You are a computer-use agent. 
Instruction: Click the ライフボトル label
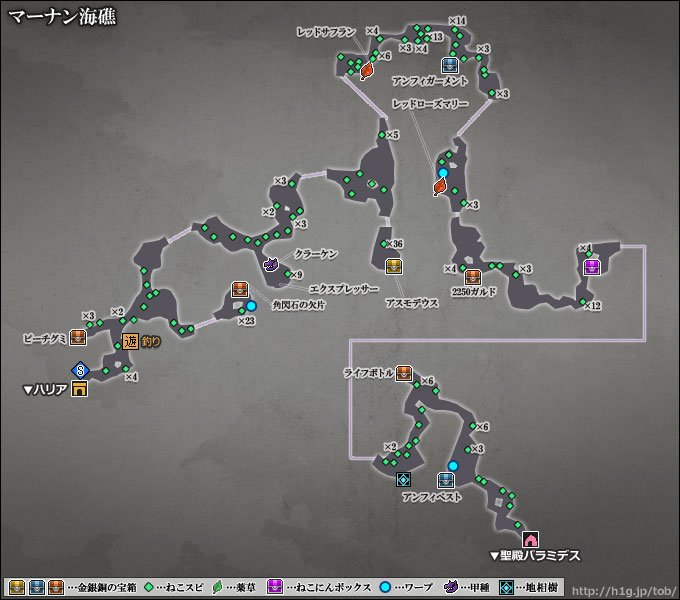point(368,373)
